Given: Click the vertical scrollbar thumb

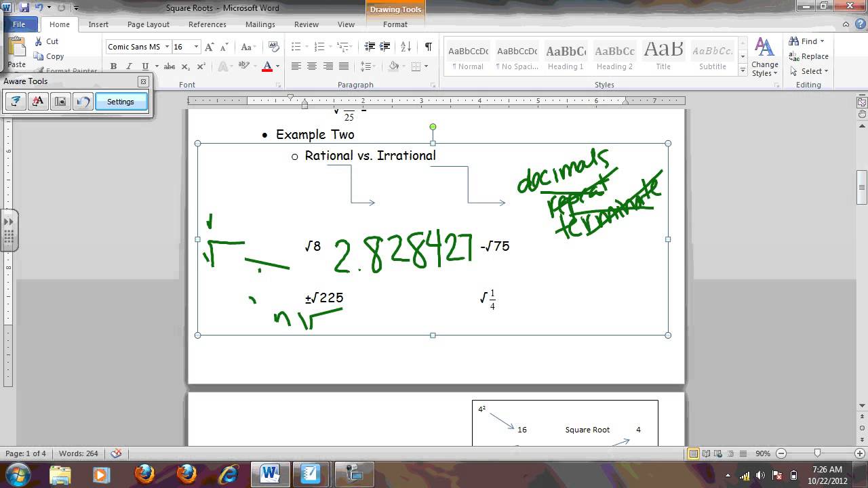Looking at the screenshot, I should tap(862, 186).
